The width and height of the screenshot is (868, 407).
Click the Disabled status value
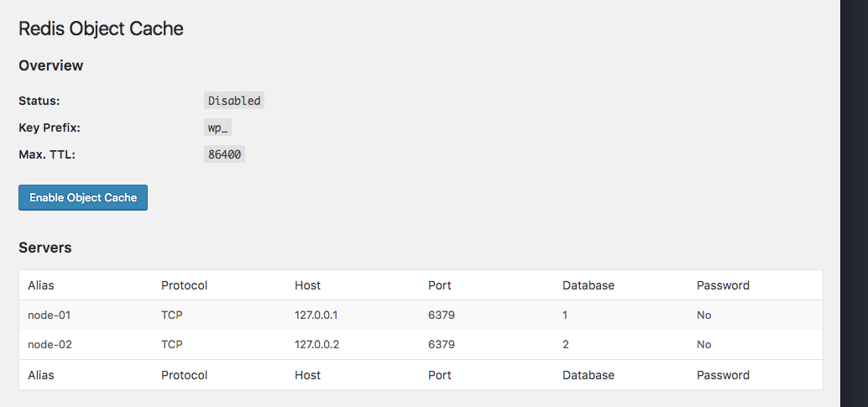pos(234,101)
